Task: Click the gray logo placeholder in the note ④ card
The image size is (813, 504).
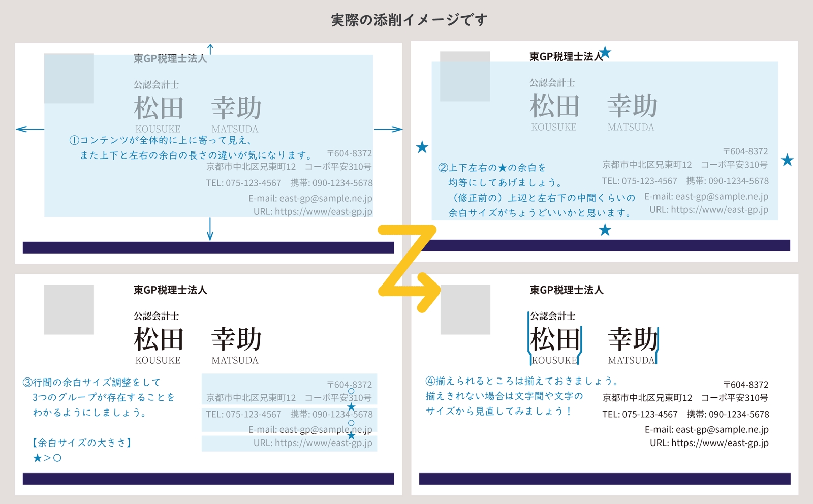Action: pyautogui.click(x=465, y=309)
